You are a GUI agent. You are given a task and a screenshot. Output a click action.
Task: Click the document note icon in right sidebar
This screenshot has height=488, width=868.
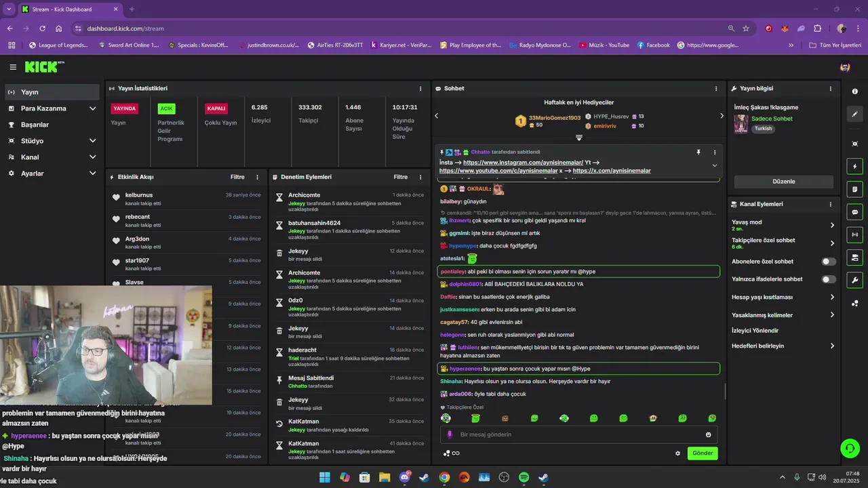[x=854, y=189]
